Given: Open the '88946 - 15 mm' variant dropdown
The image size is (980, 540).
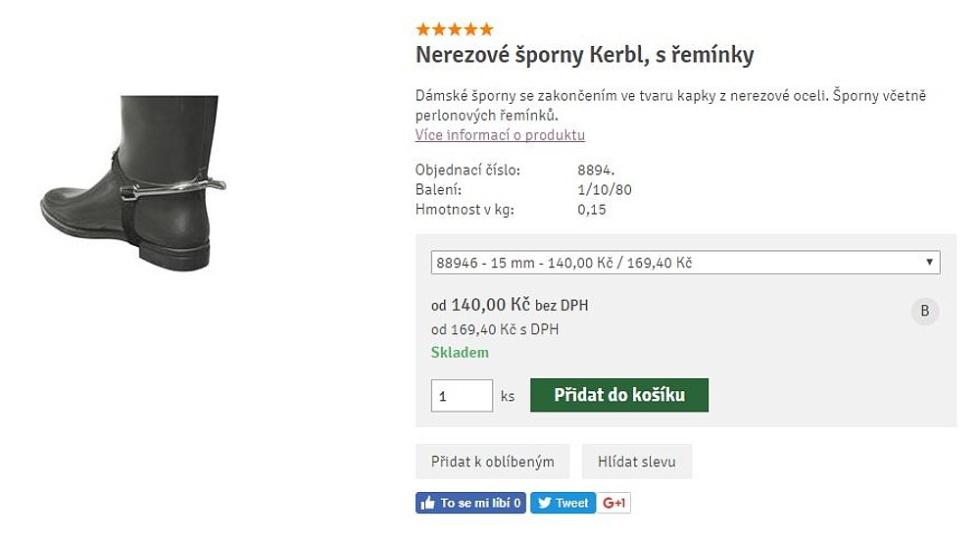Looking at the screenshot, I should click(x=676, y=263).
